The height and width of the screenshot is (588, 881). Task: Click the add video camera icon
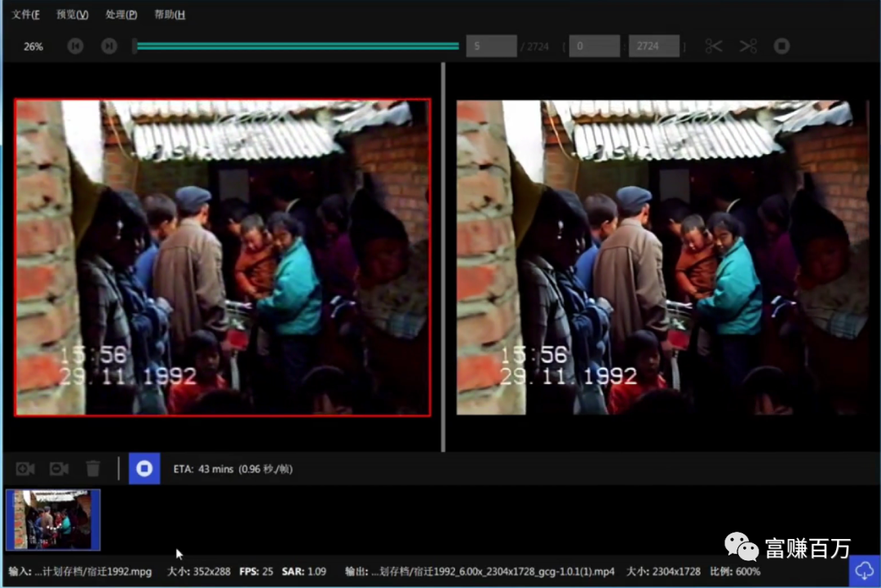(x=25, y=469)
